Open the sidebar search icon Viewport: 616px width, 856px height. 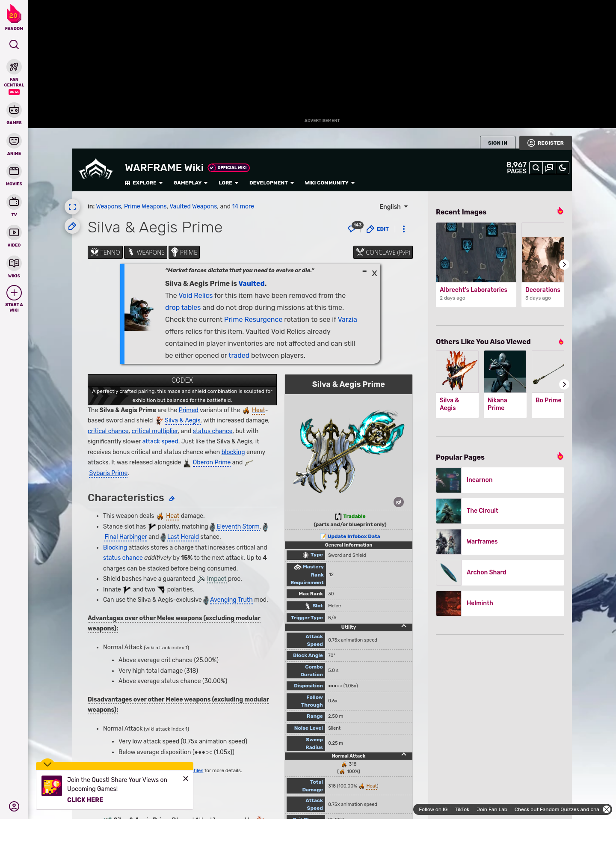point(14,45)
